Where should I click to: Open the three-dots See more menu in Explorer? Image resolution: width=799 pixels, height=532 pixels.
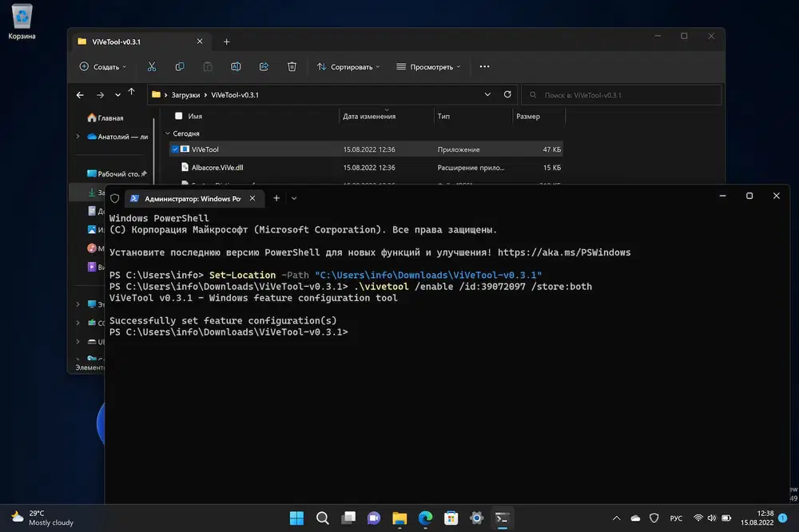point(483,67)
